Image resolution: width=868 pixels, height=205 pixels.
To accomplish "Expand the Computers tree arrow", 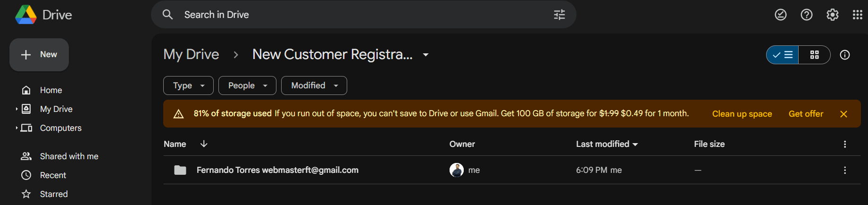I will click(17, 128).
